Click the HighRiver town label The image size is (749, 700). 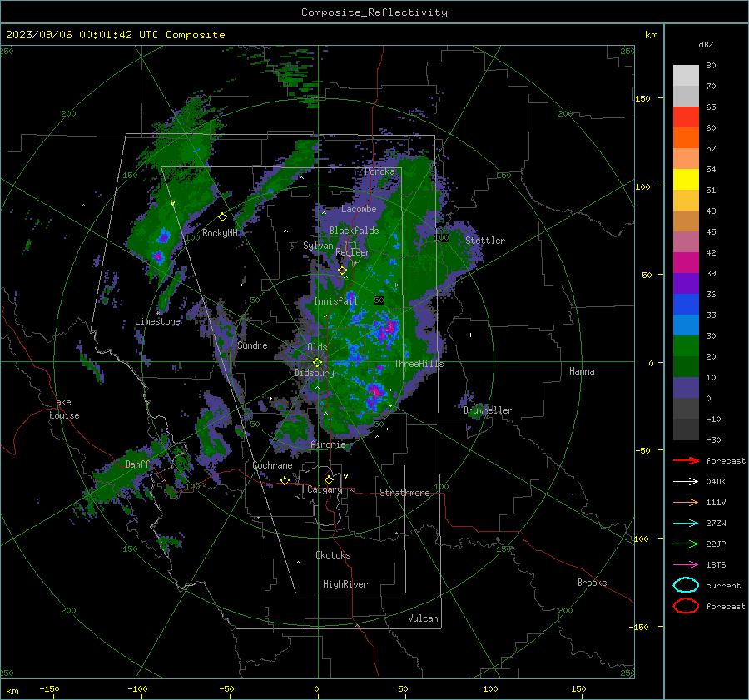point(345,584)
